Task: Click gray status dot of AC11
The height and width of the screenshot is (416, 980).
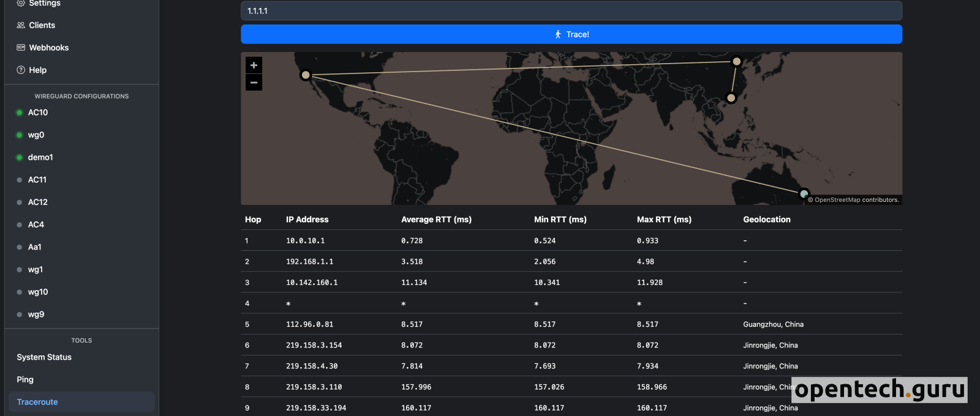Action: [x=20, y=180]
